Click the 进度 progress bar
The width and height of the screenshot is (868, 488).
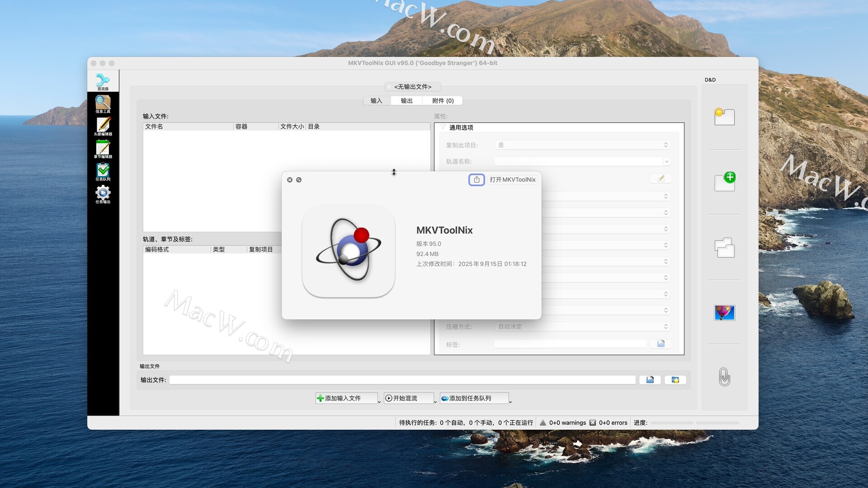[x=671, y=423]
